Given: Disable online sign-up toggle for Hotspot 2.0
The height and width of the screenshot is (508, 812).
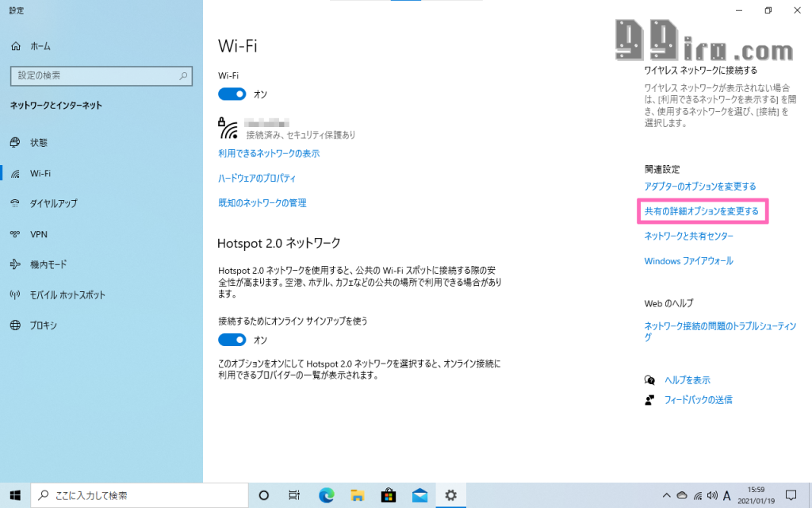Looking at the screenshot, I should [232, 340].
